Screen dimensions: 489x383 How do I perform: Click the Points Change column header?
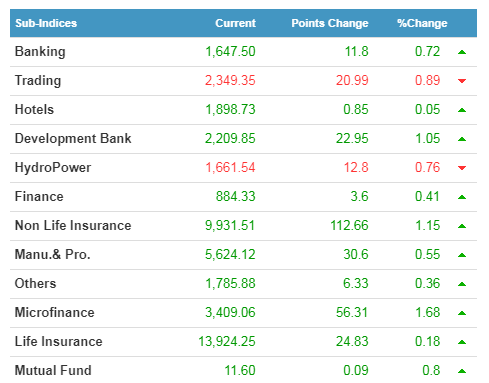[330, 23]
